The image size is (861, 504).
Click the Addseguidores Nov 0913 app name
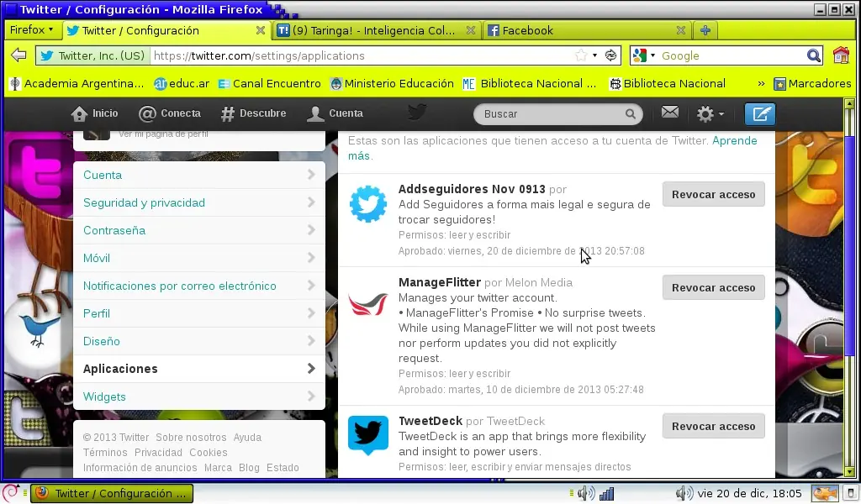pyautogui.click(x=472, y=189)
